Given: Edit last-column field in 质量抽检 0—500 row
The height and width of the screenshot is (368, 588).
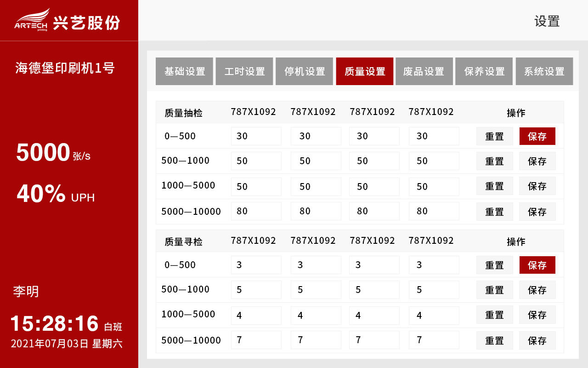Looking at the screenshot, I should (x=434, y=136).
